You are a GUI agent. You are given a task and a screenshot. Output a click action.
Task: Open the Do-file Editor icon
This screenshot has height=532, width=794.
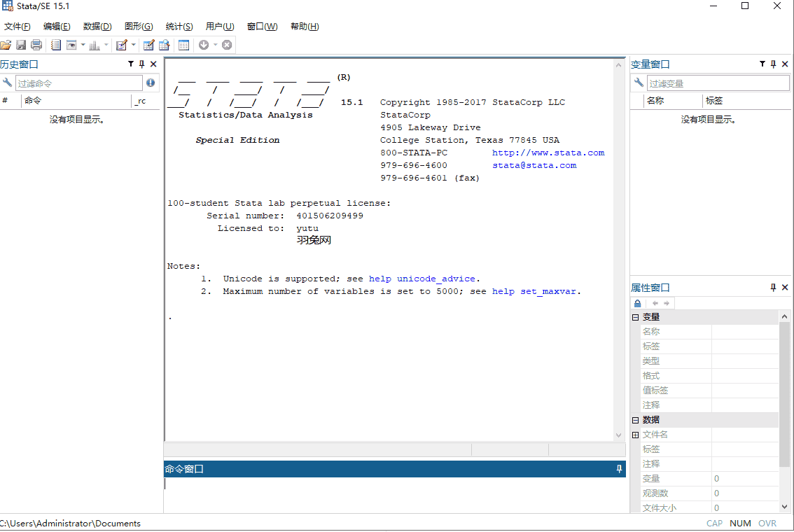[120, 45]
